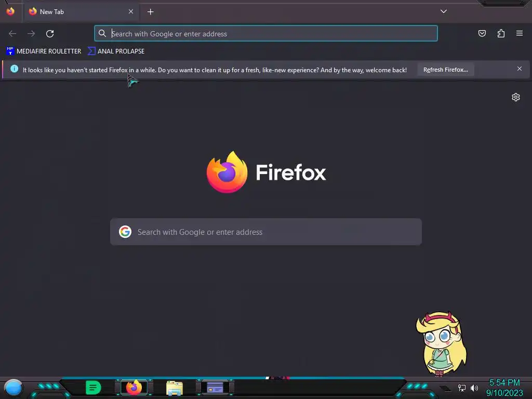The height and width of the screenshot is (399, 532).
Task: Reload the current page
Action: [x=50, y=34]
